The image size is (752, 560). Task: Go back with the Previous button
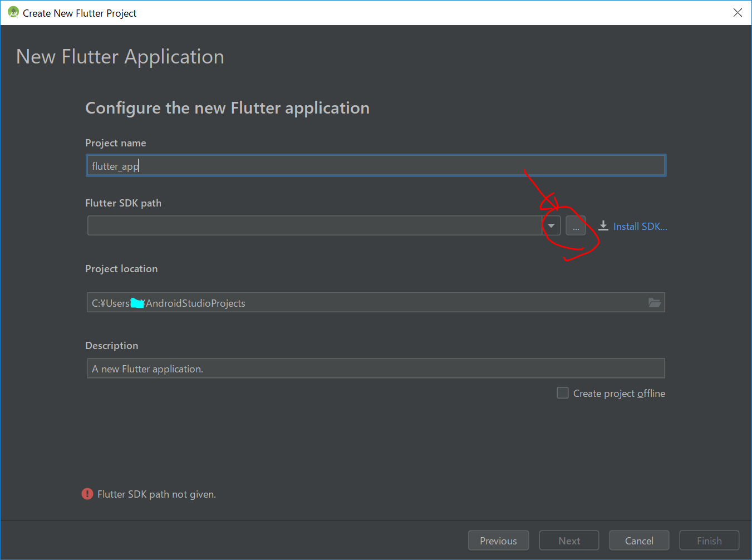click(498, 541)
